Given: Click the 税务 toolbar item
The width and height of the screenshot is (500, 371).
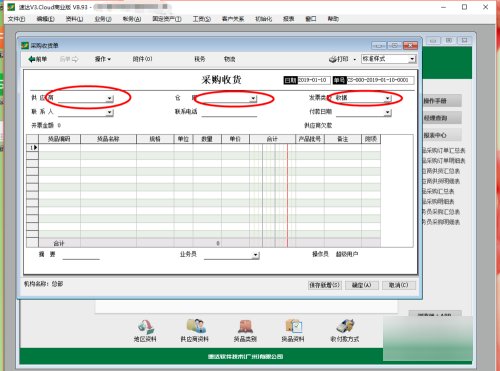Looking at the screenshot, I should tap(200, 59).
